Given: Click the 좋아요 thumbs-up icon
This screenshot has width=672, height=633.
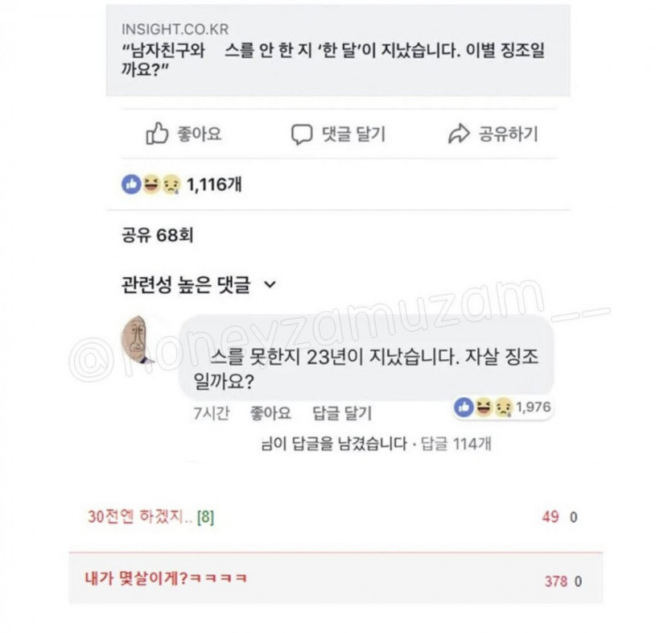Looking at the screenshot, I should pyautogui.click(x=159, y=134).
